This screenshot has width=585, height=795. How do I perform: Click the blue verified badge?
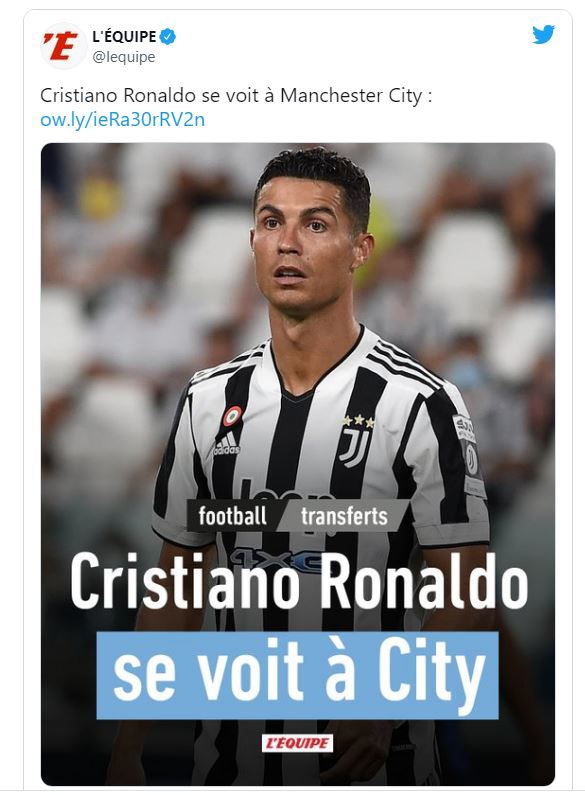(x=168, y=37)
